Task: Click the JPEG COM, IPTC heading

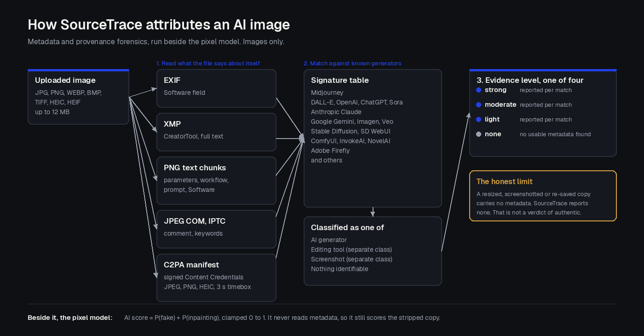Action: [195, 221]
